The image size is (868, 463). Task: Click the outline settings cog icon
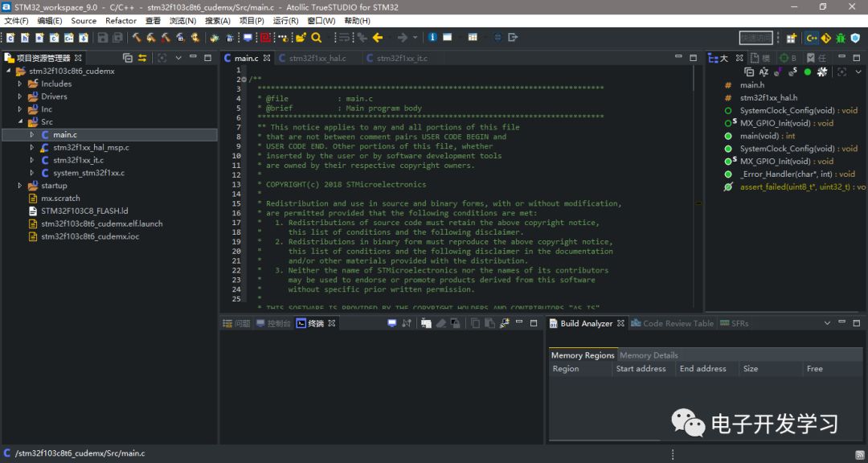822,72
